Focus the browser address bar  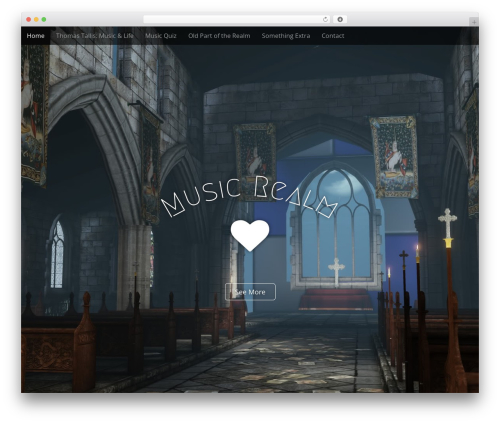click(237, 19)
